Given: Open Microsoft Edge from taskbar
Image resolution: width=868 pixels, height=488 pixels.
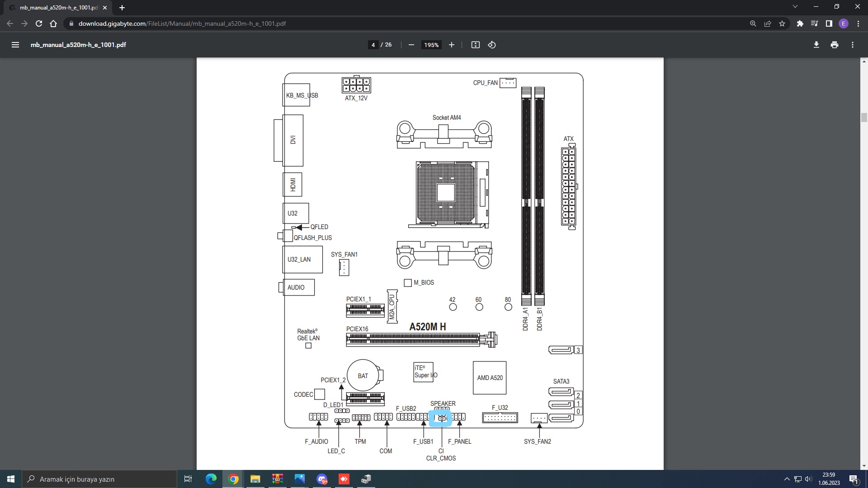Looking at the screenshot, I should click(x=211, y=479).
